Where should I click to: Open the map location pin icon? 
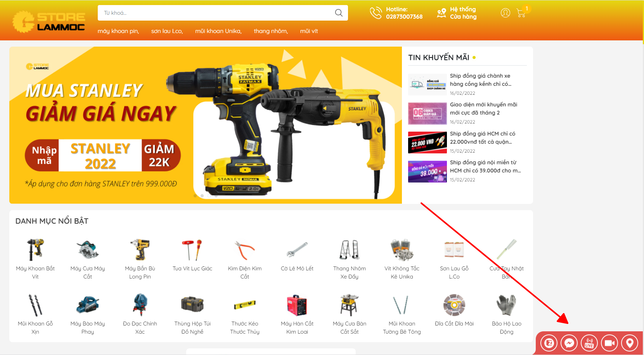coord(630,343)
